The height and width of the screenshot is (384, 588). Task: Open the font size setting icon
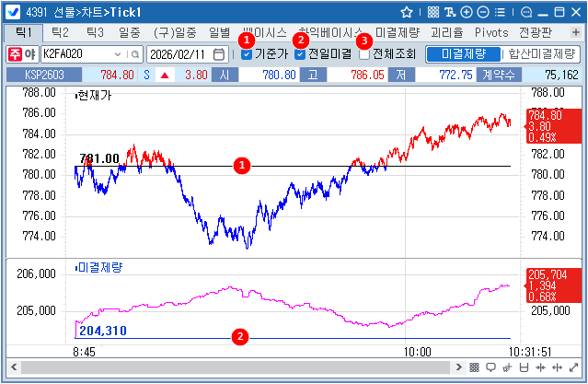449,13
